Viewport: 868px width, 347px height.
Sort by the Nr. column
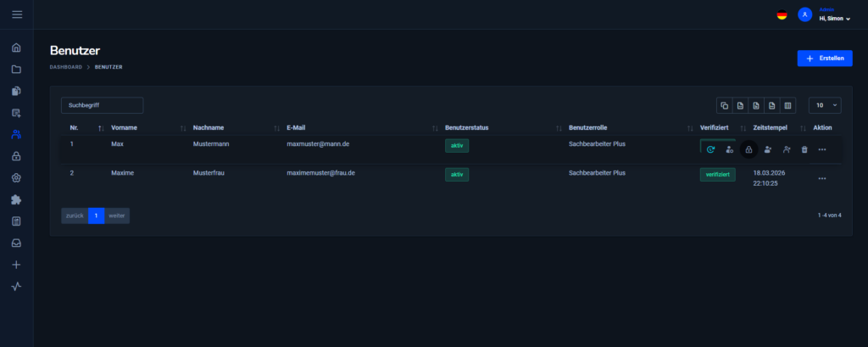coord(101,128)
